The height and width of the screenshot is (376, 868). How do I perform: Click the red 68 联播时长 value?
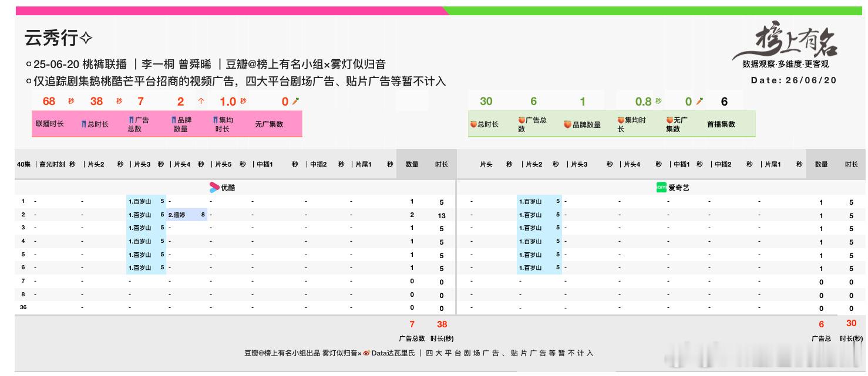(49, 101)
